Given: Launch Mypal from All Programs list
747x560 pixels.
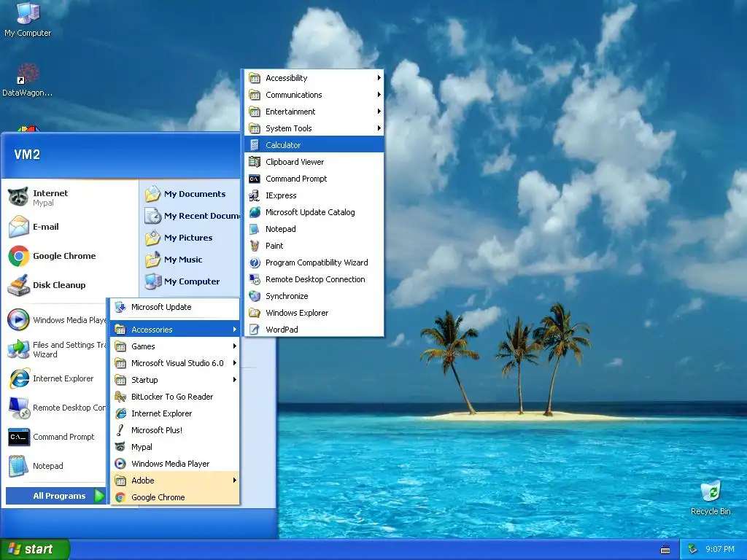Looking at the screenshot, I should click(x=175, y=447).
